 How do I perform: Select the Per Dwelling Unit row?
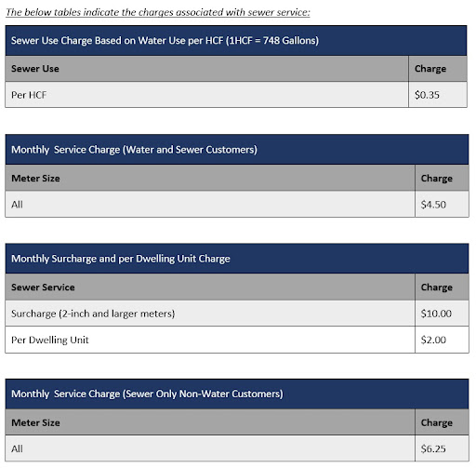point(210,340)
